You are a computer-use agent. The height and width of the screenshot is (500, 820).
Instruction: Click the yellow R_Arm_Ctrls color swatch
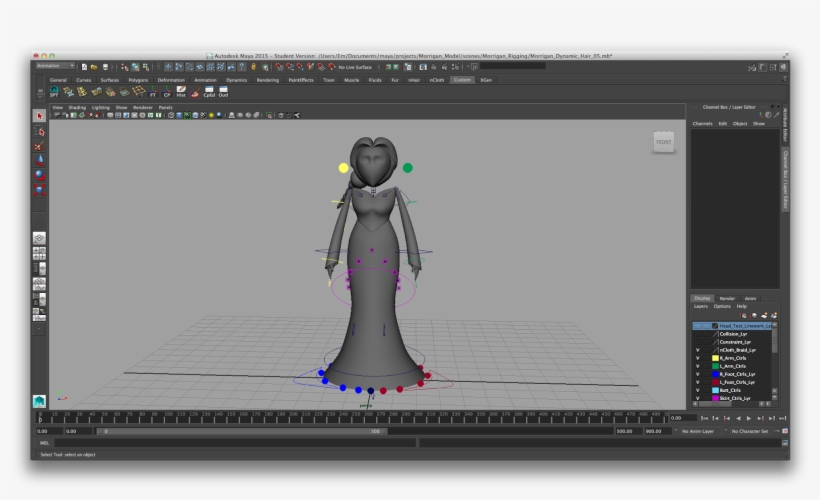715,358
